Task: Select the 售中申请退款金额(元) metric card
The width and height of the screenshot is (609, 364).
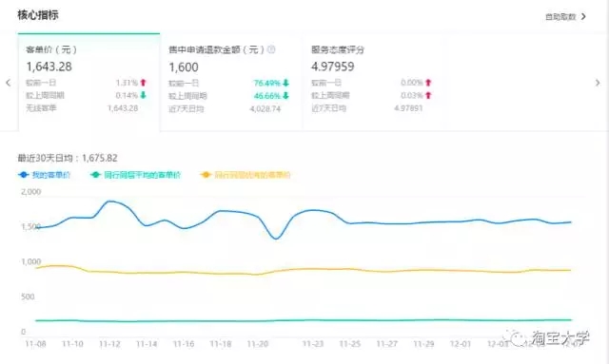Action: pyautogui.click(x=231, y=83)
